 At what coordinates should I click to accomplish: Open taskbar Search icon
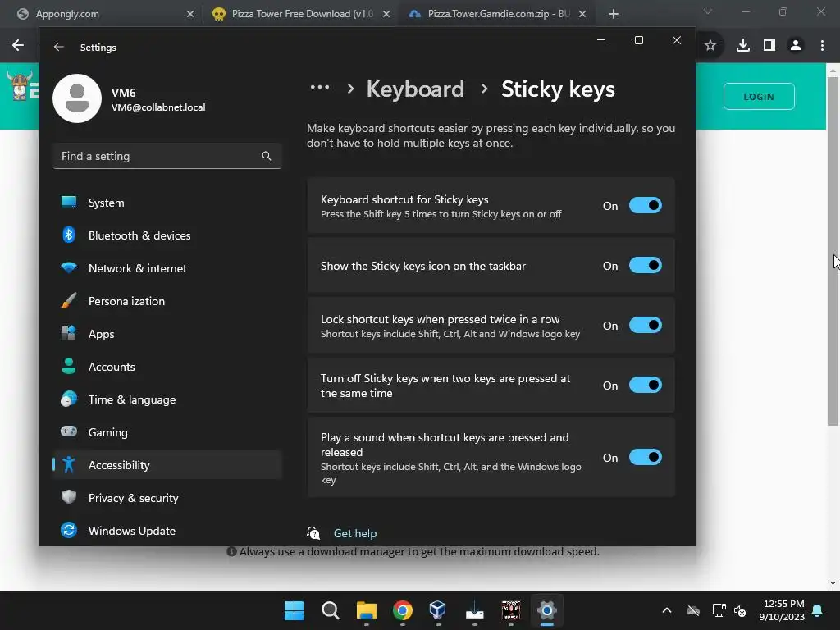click(330, 610)
